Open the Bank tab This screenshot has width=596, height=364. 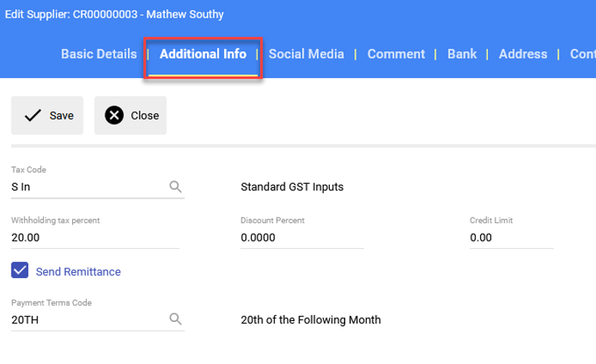coord(462,54)
